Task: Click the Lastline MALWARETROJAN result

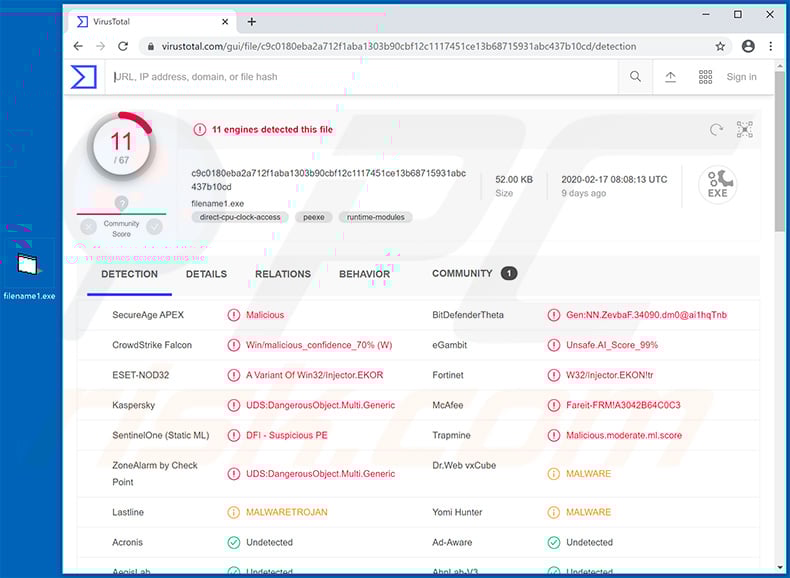Action: click(287, 512)
